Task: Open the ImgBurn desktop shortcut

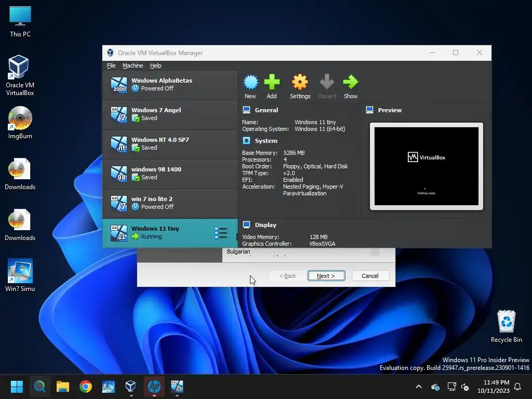Action: (x=20, y=123)
